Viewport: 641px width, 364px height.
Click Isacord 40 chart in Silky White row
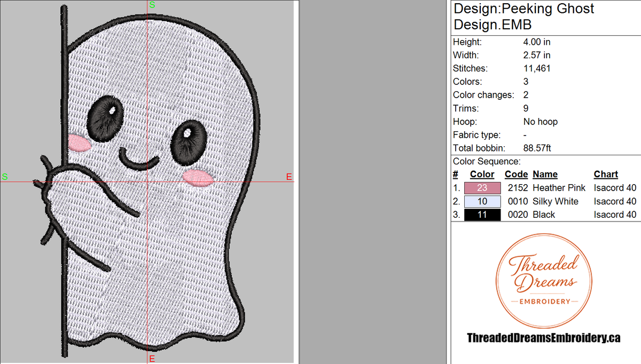[615, 201]
